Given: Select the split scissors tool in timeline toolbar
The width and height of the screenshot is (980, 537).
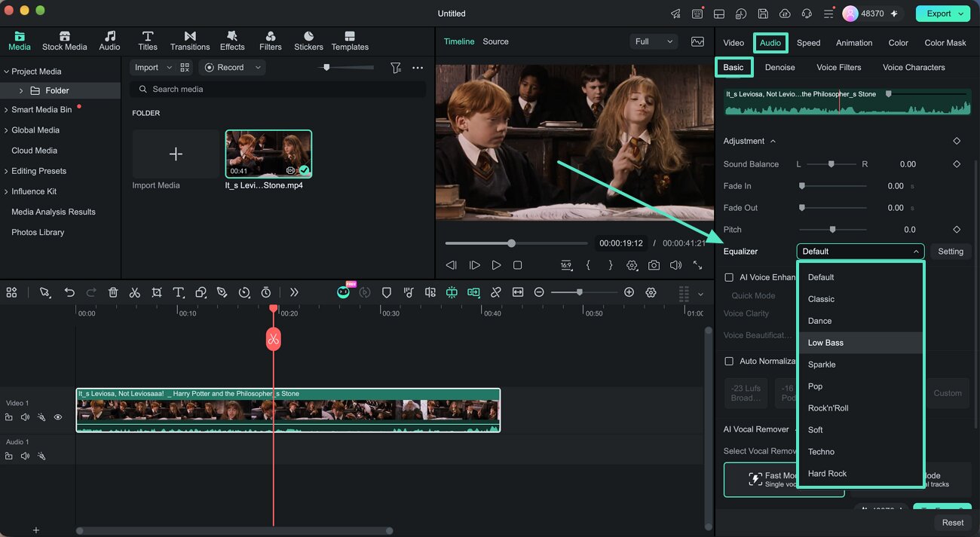Looking at the screenshot, I should (x=134, y=292).
